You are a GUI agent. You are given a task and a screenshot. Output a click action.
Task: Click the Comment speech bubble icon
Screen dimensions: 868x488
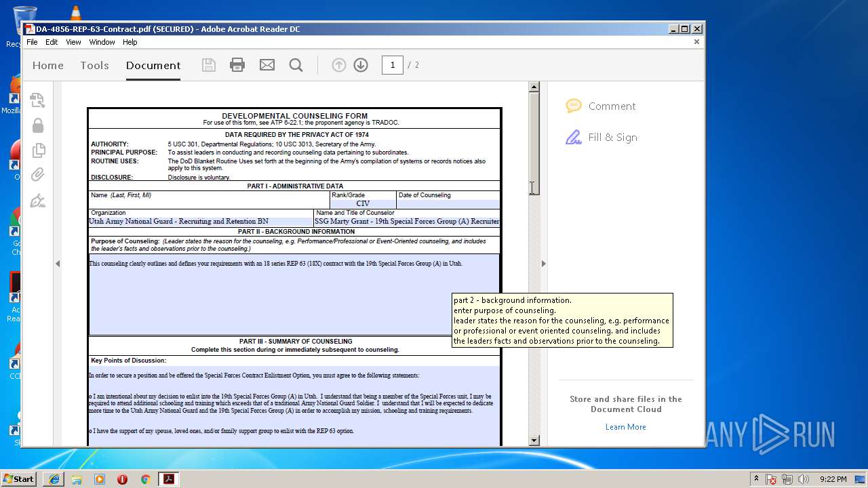(x=574, y=106)
